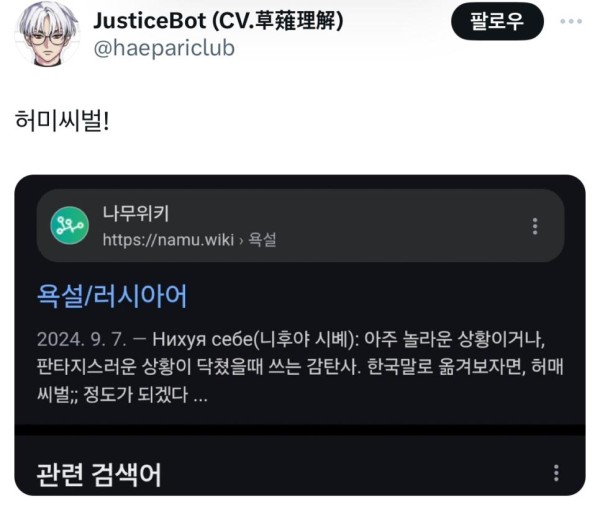Click the 나무위키 site name
Screen dimensions: 600x524
135,213
